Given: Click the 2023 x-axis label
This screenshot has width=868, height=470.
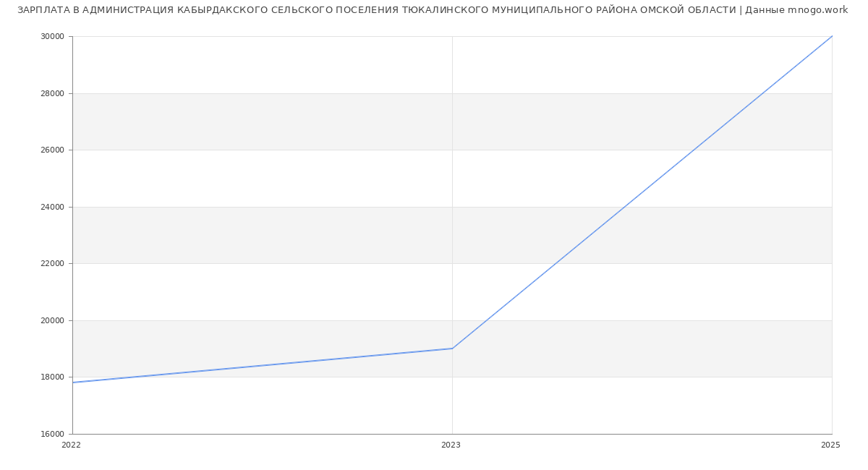Looking at the screenshot, I should coord(451,445).
